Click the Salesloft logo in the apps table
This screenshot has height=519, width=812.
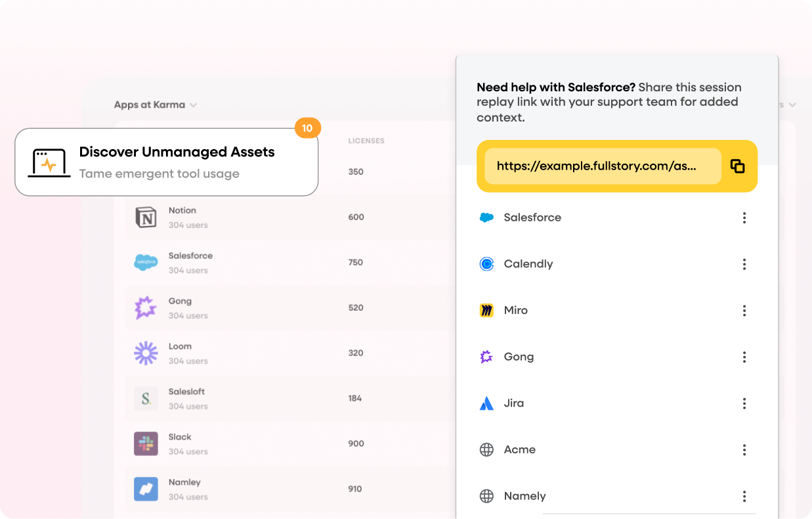(146, 399)
